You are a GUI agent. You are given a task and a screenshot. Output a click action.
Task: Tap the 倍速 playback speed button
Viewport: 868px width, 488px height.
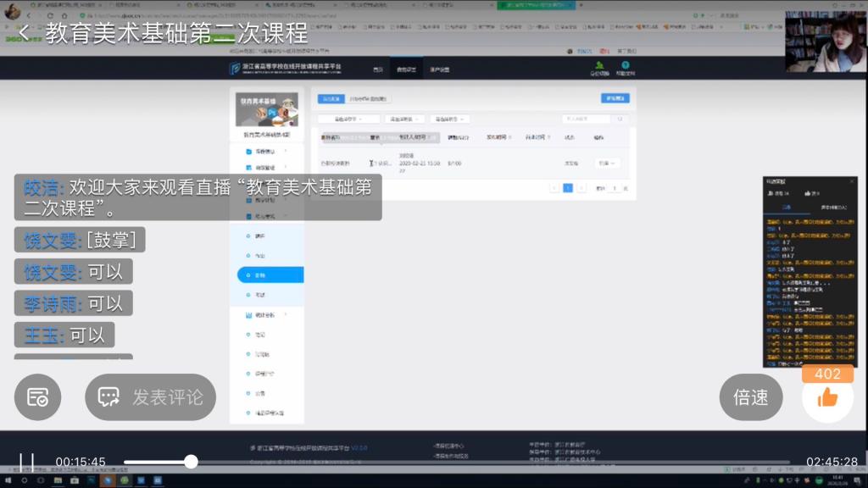click(751, 397)
